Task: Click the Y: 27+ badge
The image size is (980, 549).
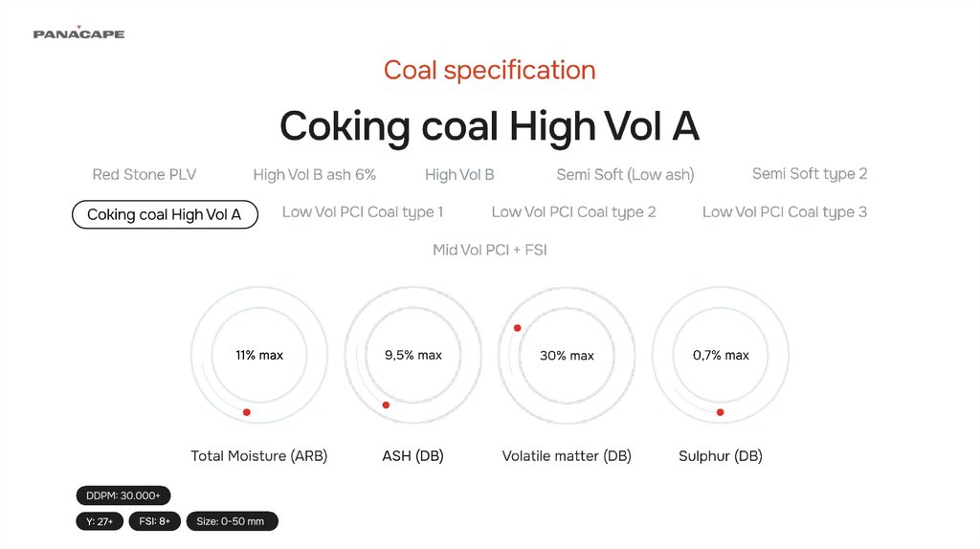Action: 100,521
